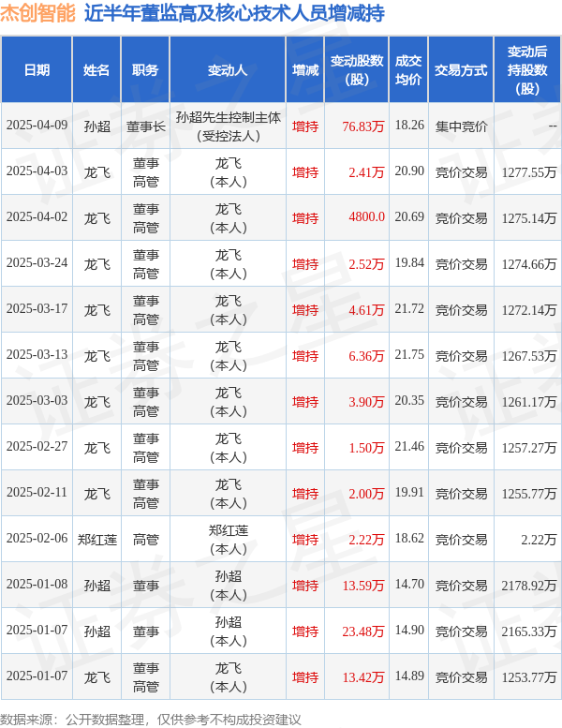This screenshot has height=728, width=562.
Task: Click the 1255.77万 holdings value
Action: [528, 494]
